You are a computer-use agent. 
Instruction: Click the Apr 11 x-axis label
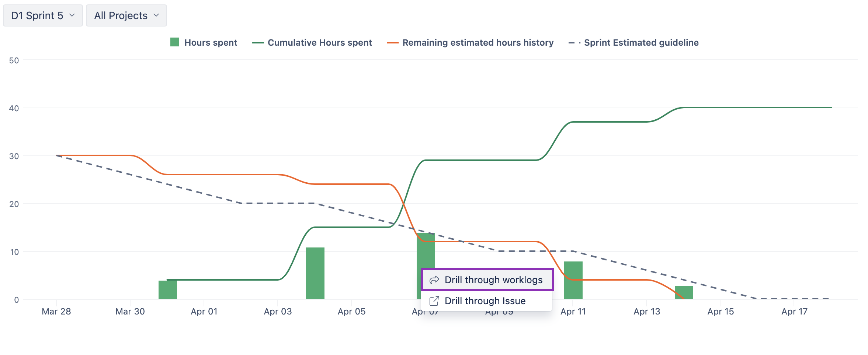point(573,312)
